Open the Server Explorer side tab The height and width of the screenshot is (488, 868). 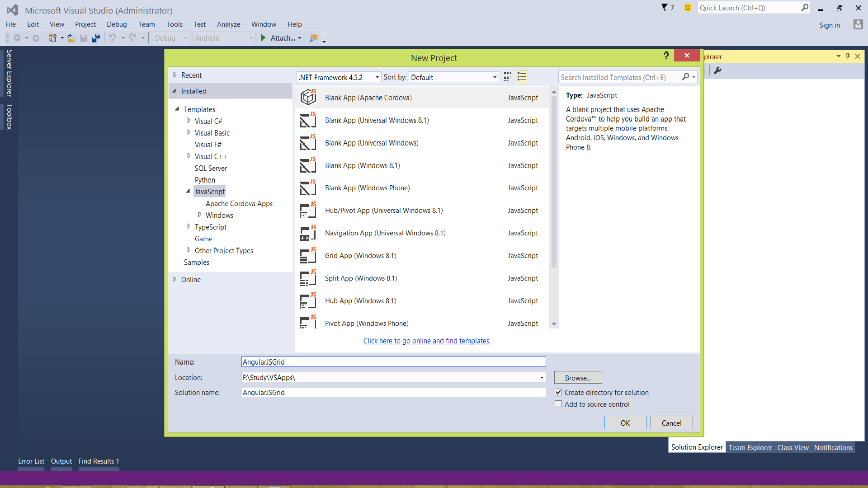point(9,73)
